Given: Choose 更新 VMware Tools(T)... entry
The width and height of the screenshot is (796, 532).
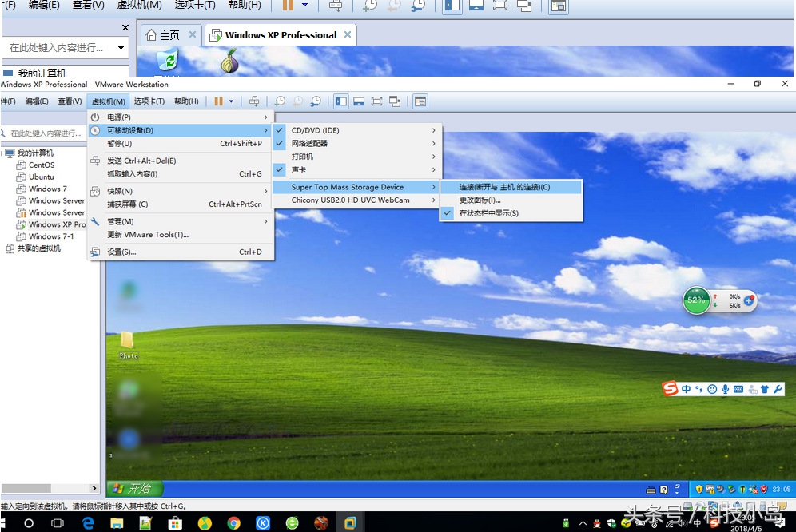Looking at the screenshot, I should 181,235.
